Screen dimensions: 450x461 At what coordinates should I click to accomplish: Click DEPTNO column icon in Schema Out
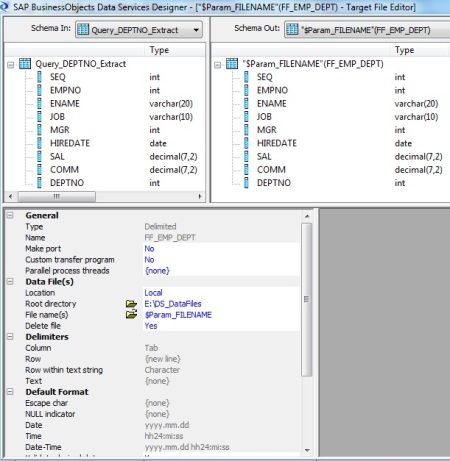coord(246,183)
